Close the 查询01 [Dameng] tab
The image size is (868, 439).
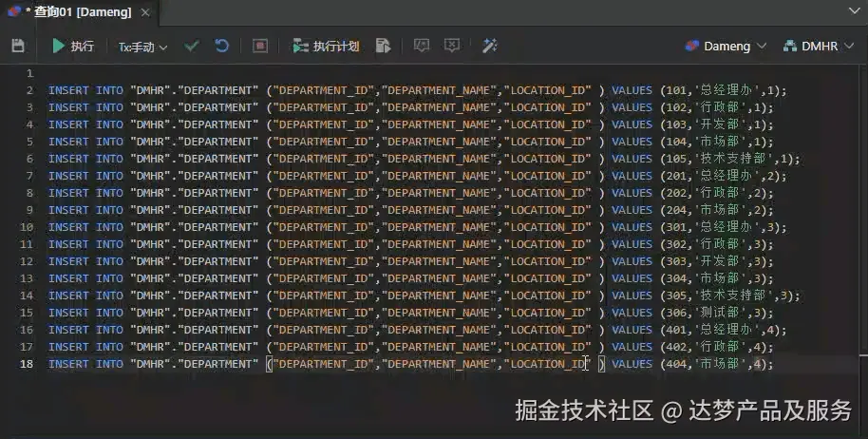pos(145,12)
